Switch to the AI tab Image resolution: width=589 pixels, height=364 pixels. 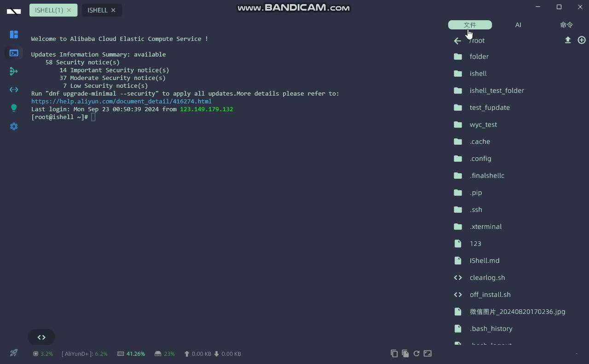pyautogui.click(x=518, y=25)
